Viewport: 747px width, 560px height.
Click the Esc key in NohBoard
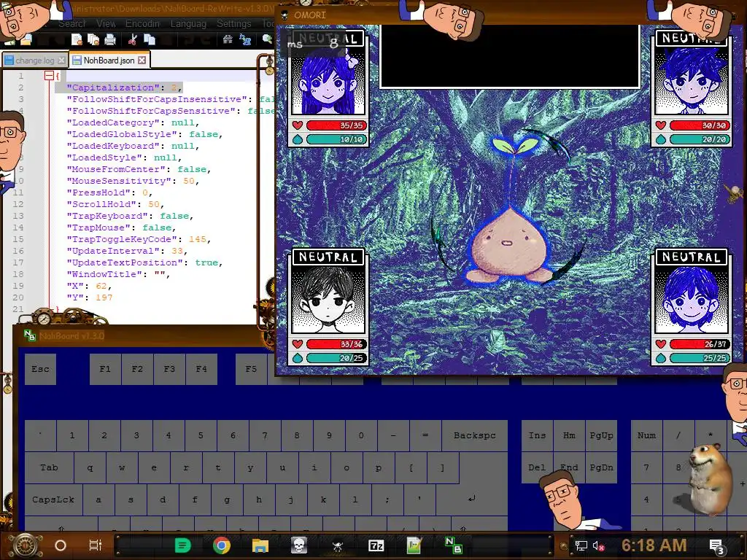[41, 369]
